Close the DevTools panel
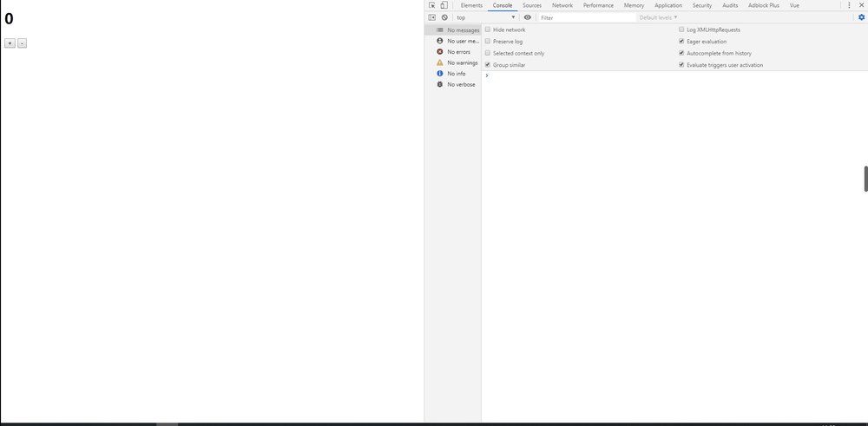Screen dimensions: 868x426 tap(861, 5)
